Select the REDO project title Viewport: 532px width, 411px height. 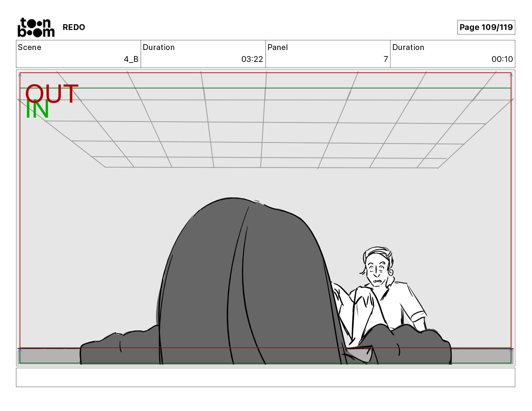pyautogui.click(x=74, y=27)
